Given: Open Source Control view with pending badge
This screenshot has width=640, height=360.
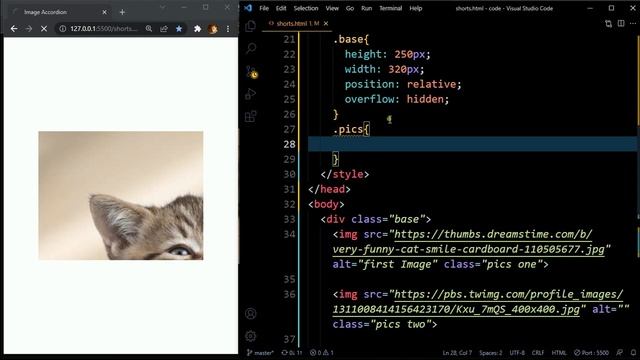Looking at the screenshot, I should click(251, 72).
